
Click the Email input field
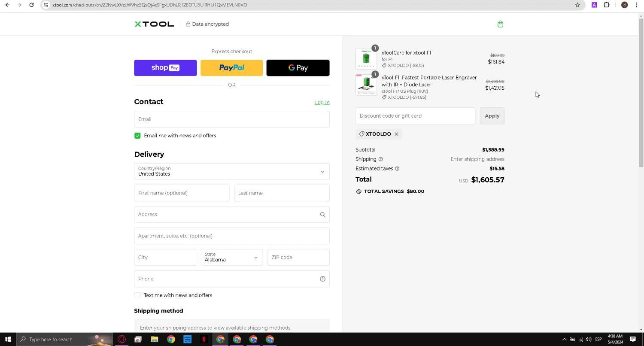(232, 119)
